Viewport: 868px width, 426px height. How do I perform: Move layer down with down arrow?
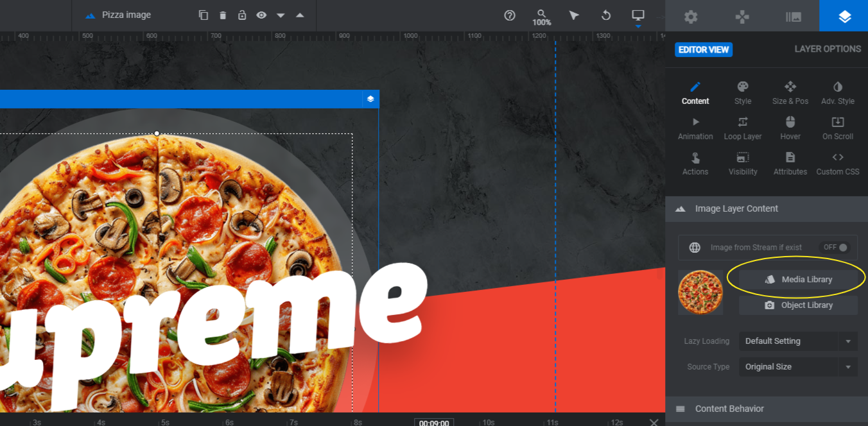coord(281,15)
